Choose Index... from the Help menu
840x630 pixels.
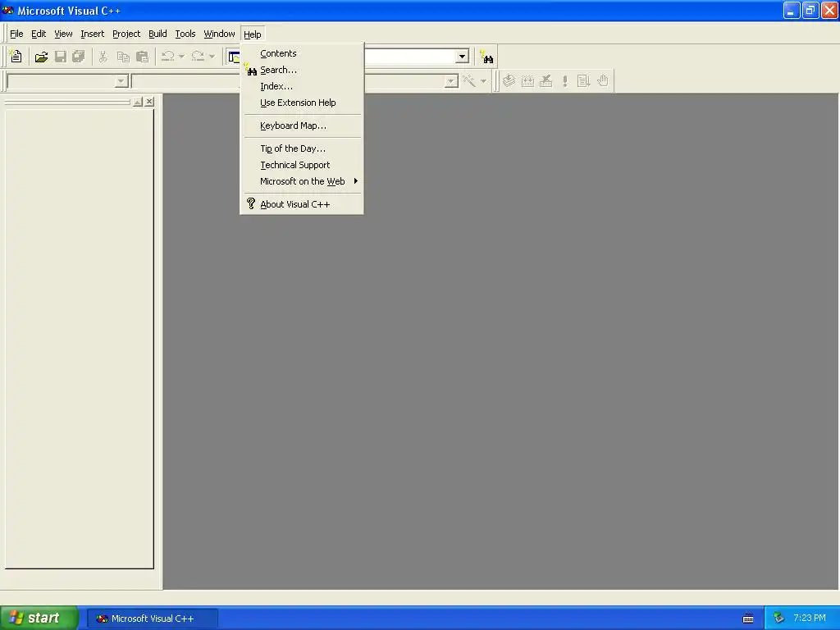click(303, 86)
